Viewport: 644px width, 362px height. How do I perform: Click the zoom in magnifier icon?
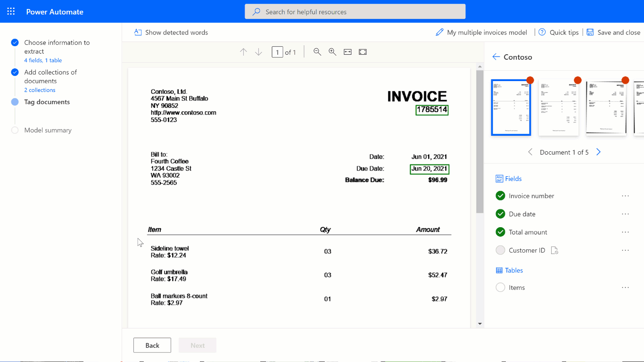point(332,52)
